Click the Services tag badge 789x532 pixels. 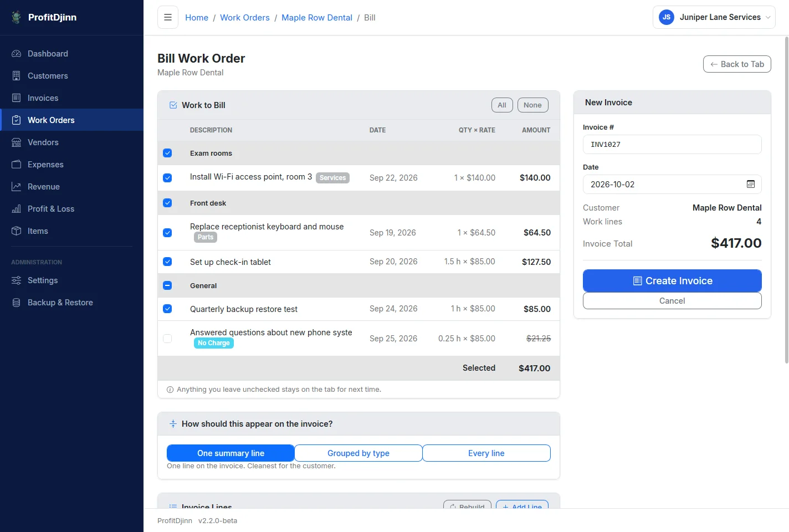pos(332,178)
